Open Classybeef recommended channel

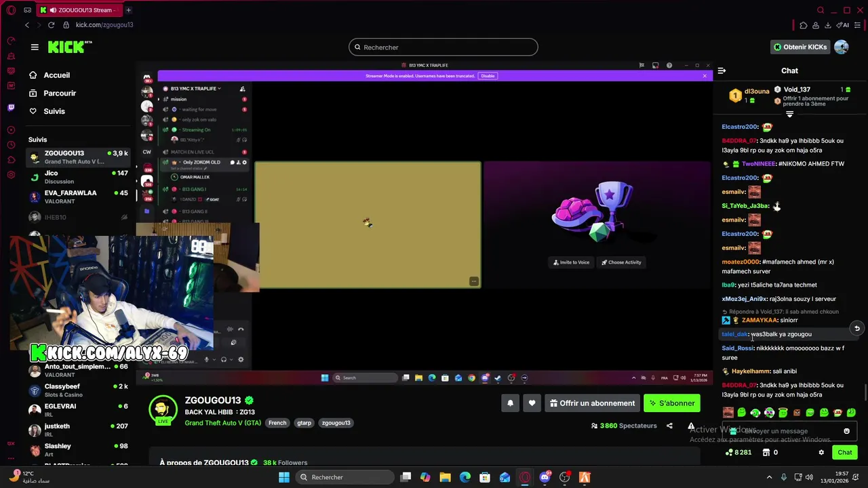[78, 390]
